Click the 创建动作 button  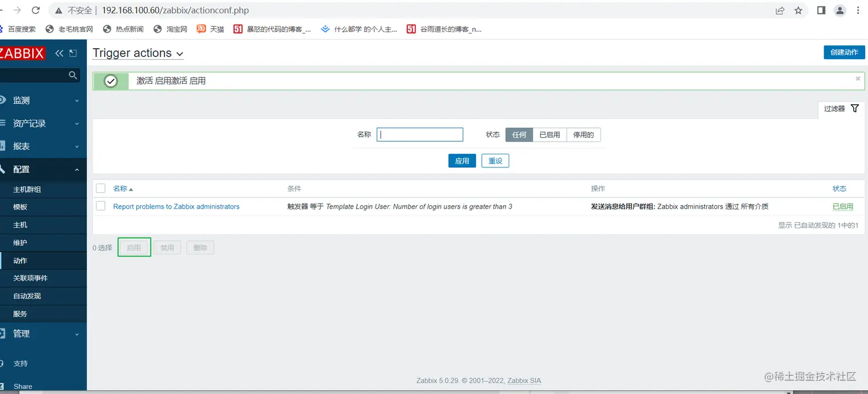click(x=844, y=52)
